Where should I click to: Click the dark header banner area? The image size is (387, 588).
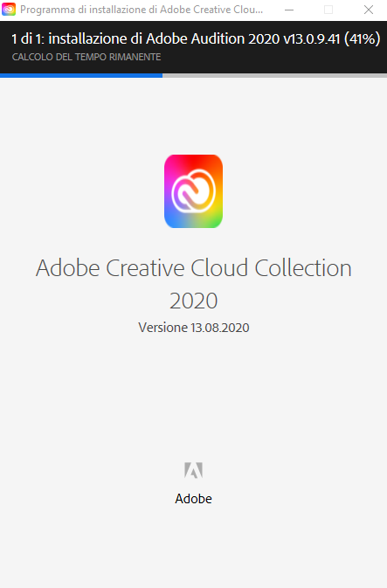[x=194, y=47]
